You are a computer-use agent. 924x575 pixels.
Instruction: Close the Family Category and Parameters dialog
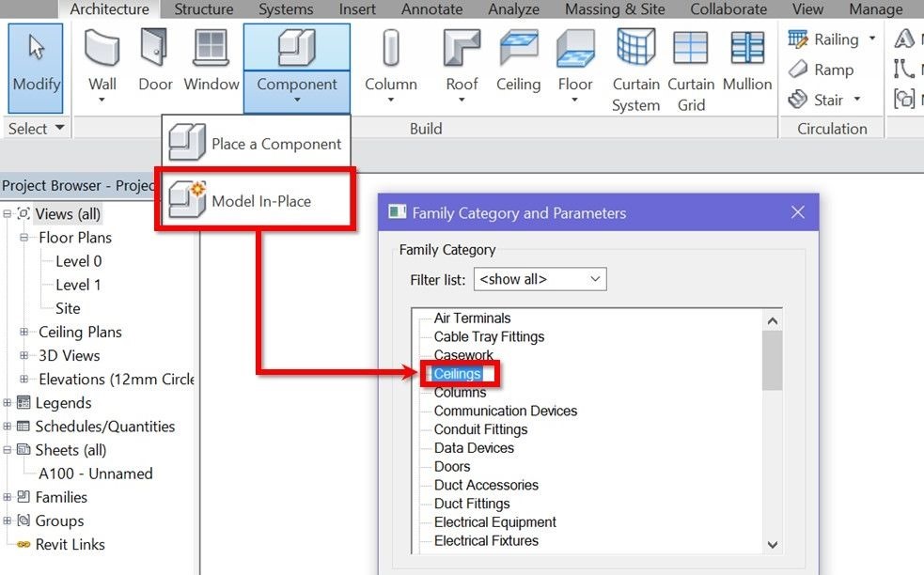pos(797,212)
